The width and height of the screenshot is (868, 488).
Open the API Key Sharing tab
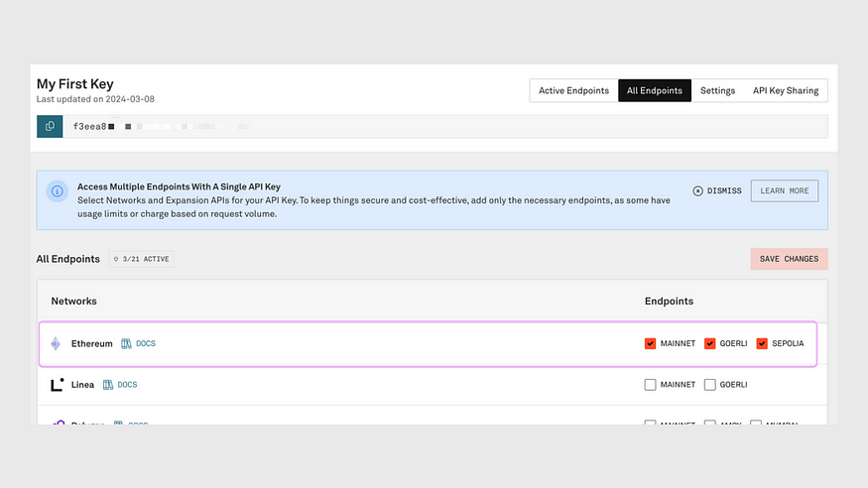(786, 90)
